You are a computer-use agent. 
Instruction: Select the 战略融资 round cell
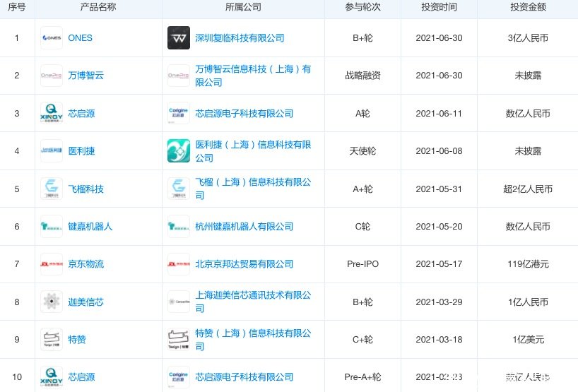(x=362, y=76)
